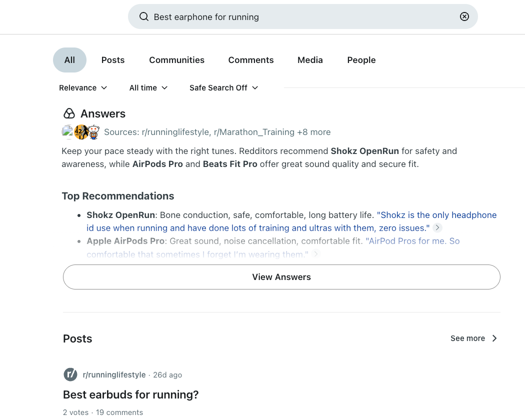Open the Safe Search Off dropdown
The height and width of the screenshot is (420, 525).
pos(223,87)
